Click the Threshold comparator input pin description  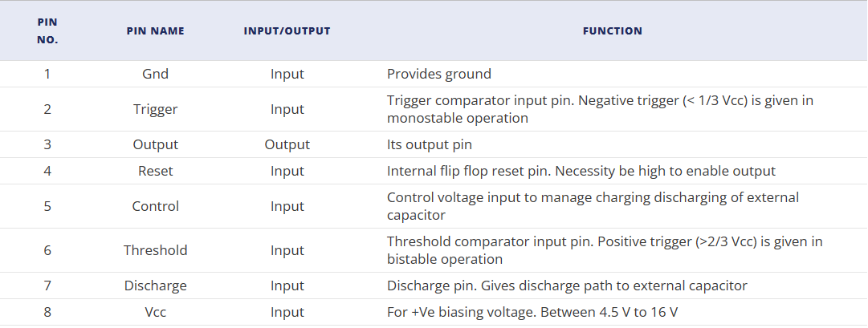pyautogui.click(x=605, y=250)
